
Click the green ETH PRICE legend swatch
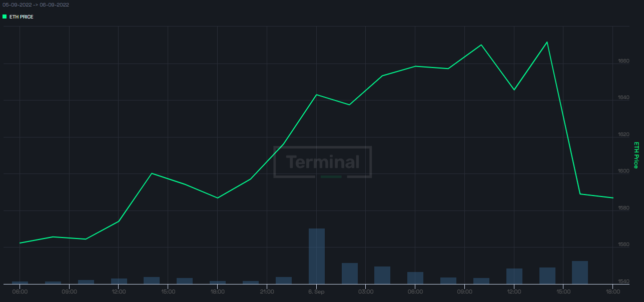pyautogui.click(x=5, y=16)
